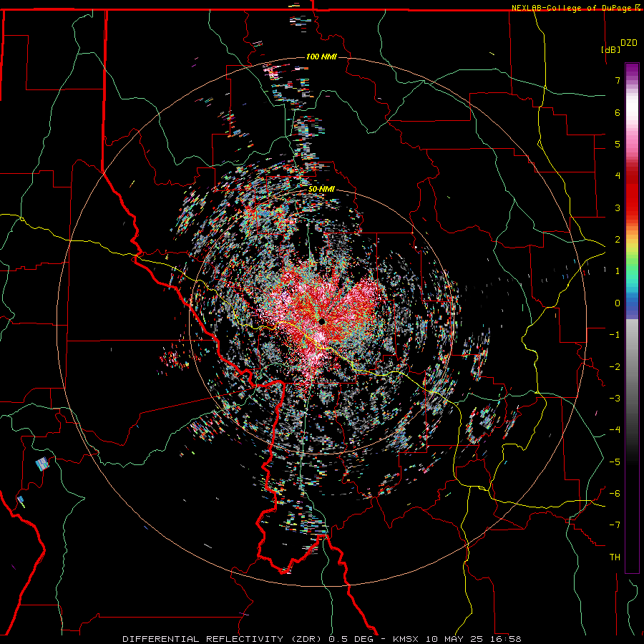644x644 pixels.
Task: Click the 6 value on the scale
Action: click(x=618, y=112)
